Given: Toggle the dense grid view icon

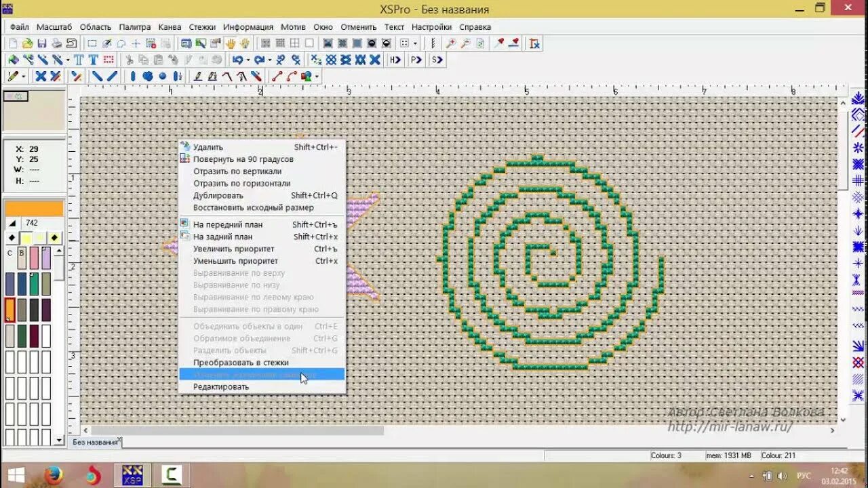Looking at the screenshot, I should pos(280,43).
